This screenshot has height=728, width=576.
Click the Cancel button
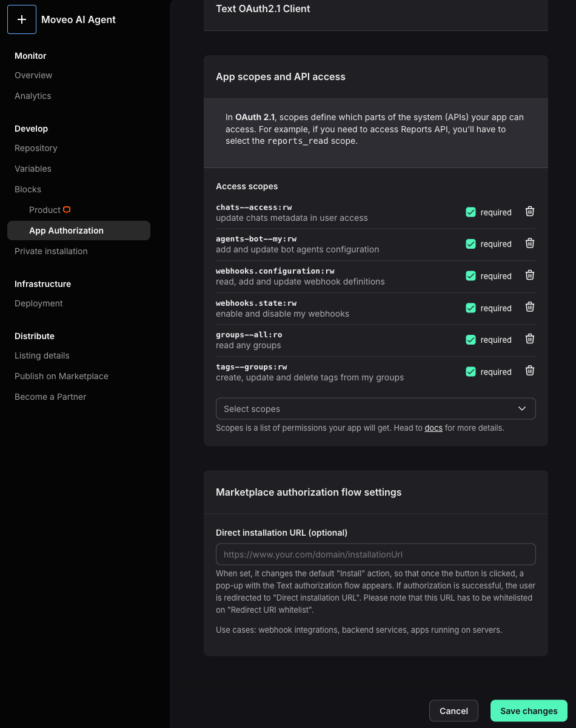point(454,711)
